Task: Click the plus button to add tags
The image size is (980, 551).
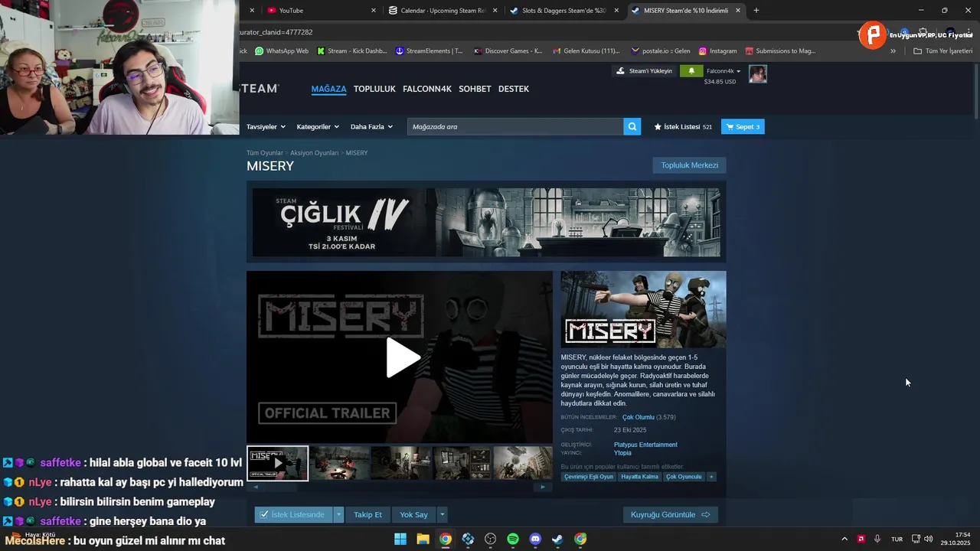Action: tap(711, 477)
